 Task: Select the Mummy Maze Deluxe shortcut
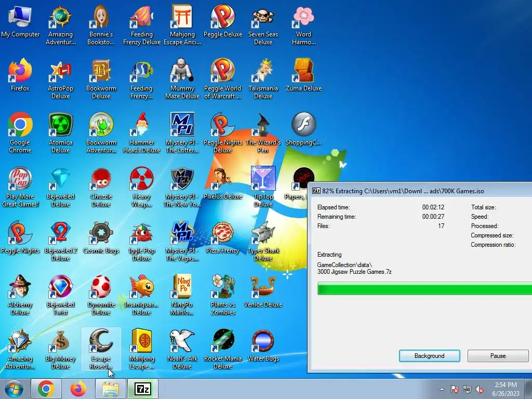(182, 79)
